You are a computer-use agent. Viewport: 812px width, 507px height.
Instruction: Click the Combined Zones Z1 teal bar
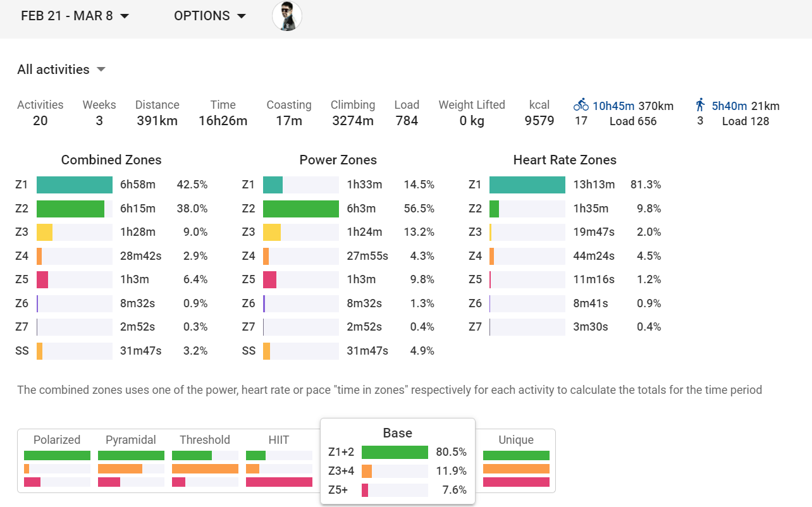coord(75,185)
